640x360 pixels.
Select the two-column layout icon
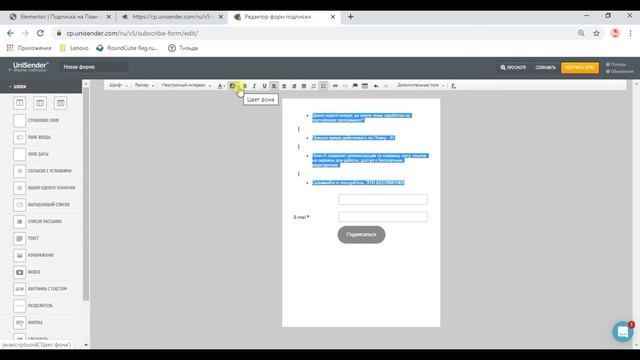tap(40, 103)
